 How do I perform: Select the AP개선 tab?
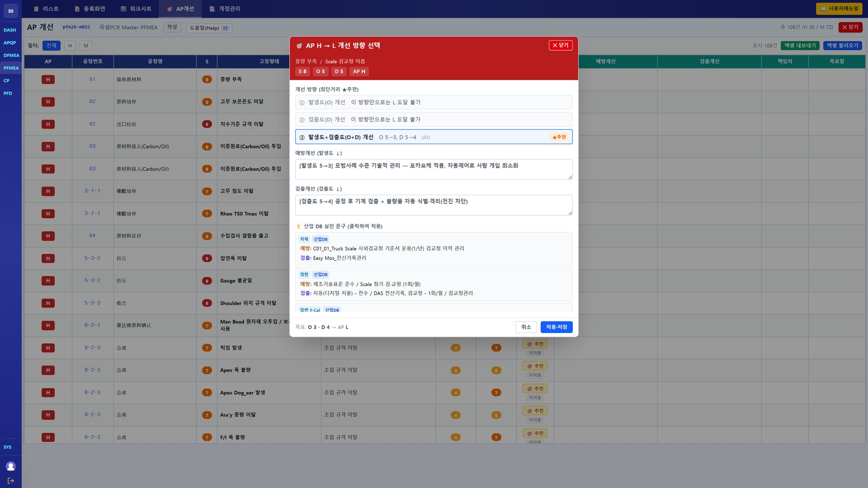click(181, 9)
